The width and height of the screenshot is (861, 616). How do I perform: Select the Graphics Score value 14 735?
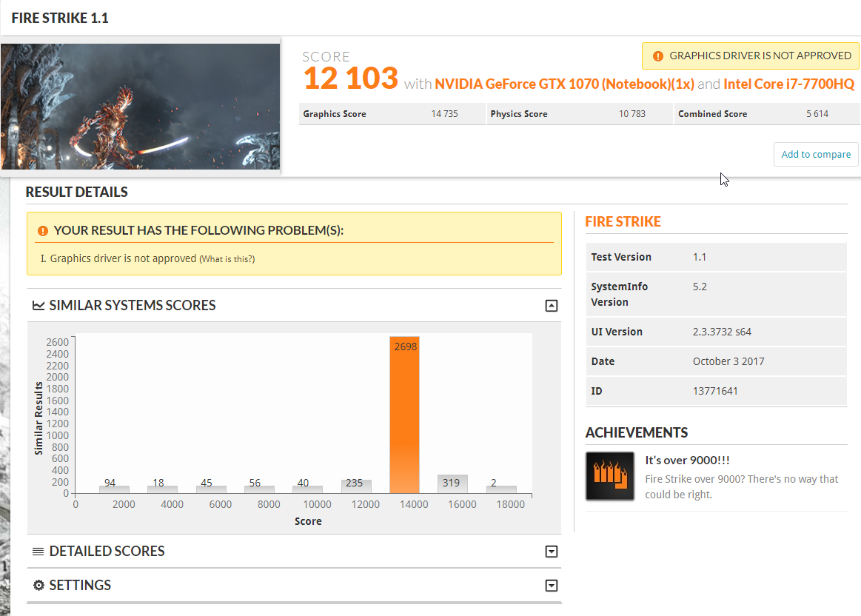[444, 114]
